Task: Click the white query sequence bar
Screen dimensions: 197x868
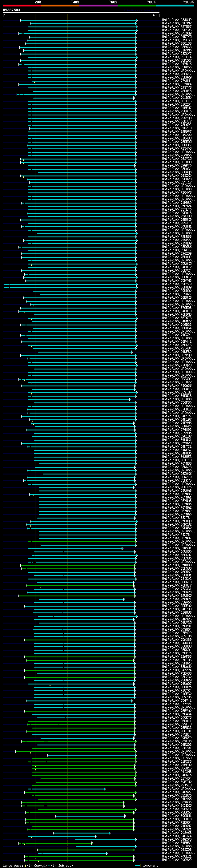Action: 81,12
